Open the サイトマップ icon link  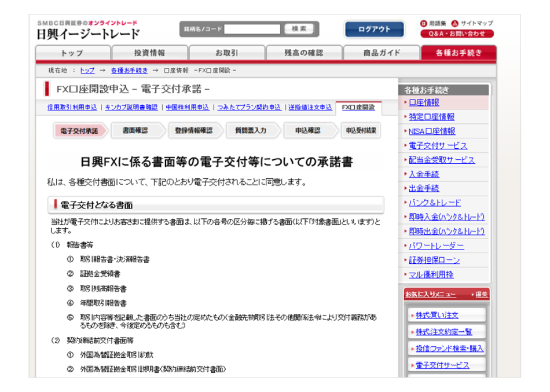click(454, 23)
